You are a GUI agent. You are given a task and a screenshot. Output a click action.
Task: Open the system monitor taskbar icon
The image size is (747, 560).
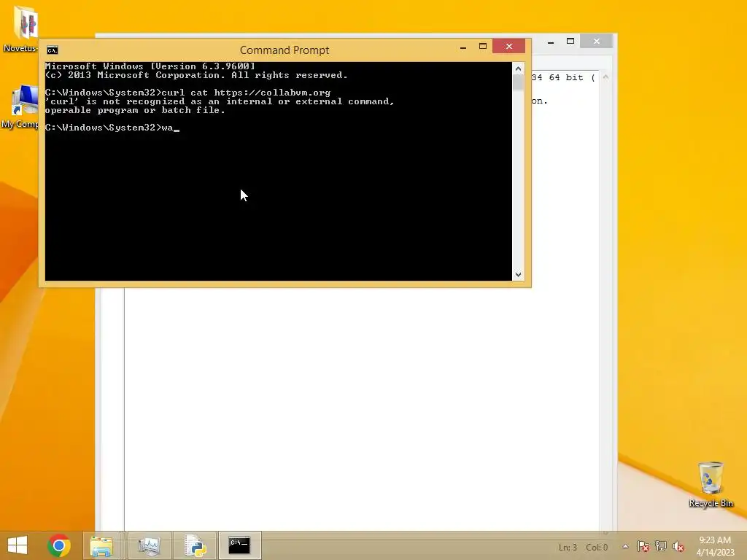[149, 545]
